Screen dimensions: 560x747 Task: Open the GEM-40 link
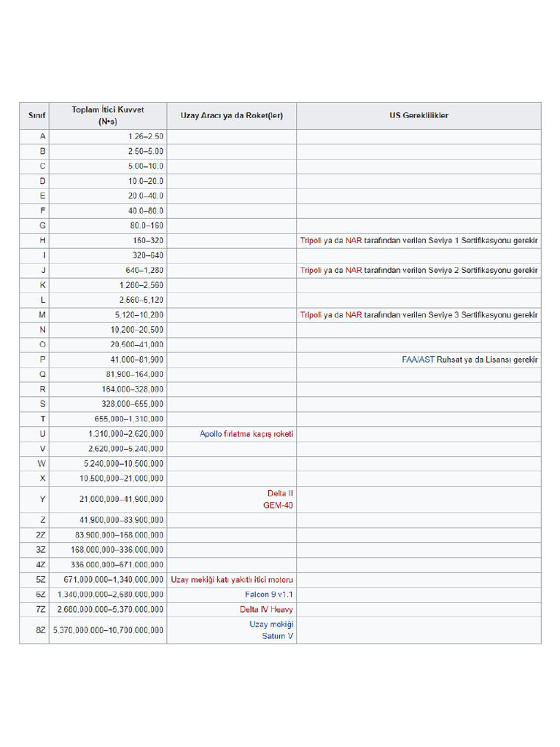point(278,506)
